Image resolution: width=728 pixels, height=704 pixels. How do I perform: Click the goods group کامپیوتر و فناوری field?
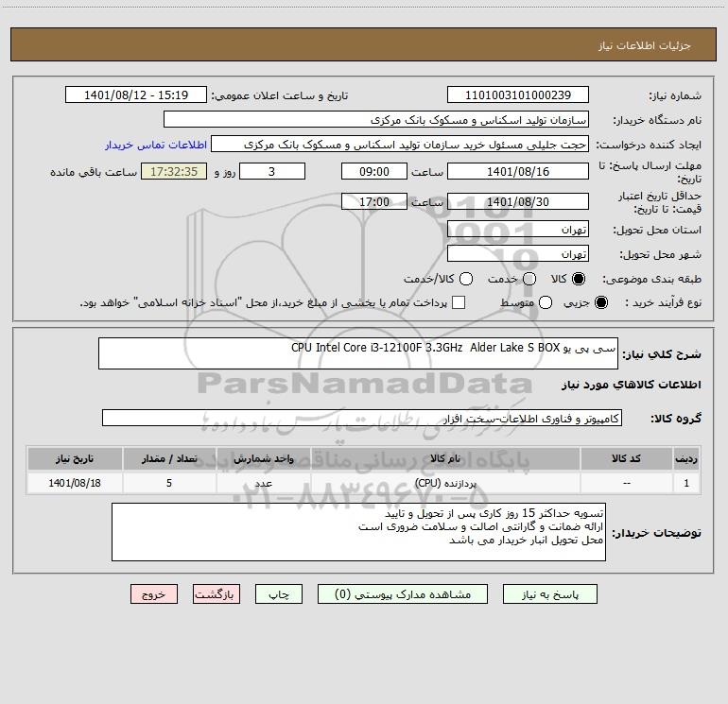[x=362, y=418]
